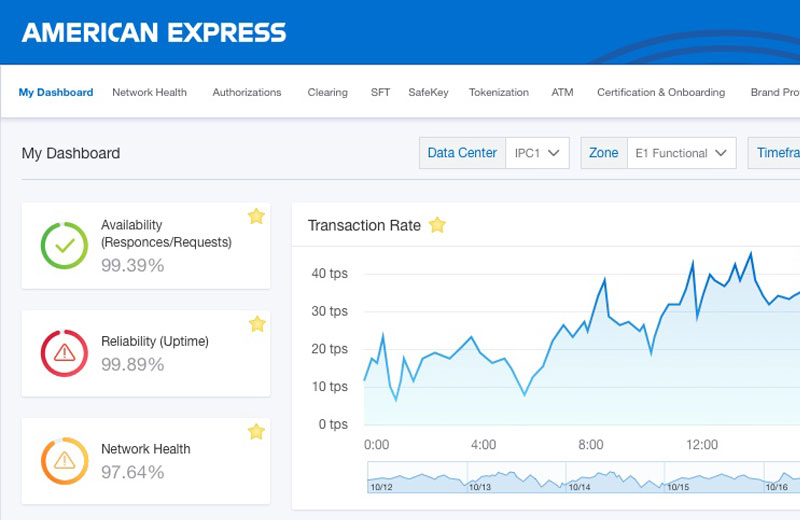Click the 10 tps axis label

(x=330, y=387)
